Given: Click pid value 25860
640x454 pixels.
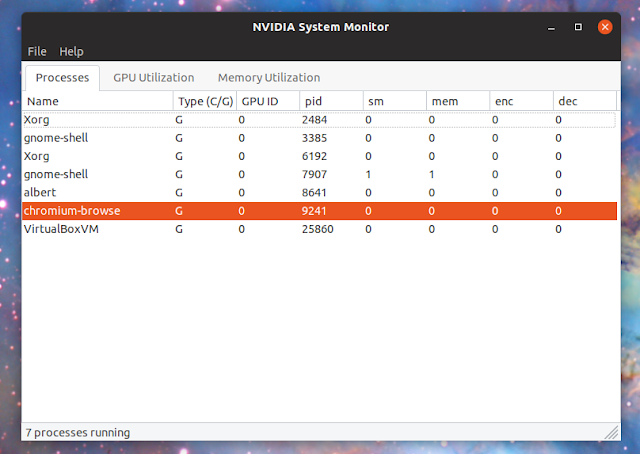Looking at the screenshot, I should (x=318, y=229).
